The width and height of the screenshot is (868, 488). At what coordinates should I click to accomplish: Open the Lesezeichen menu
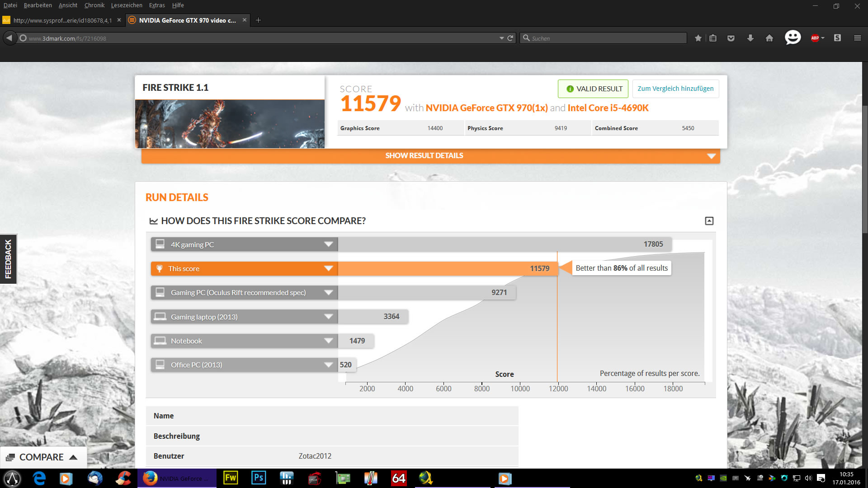[x=127, y=5]
